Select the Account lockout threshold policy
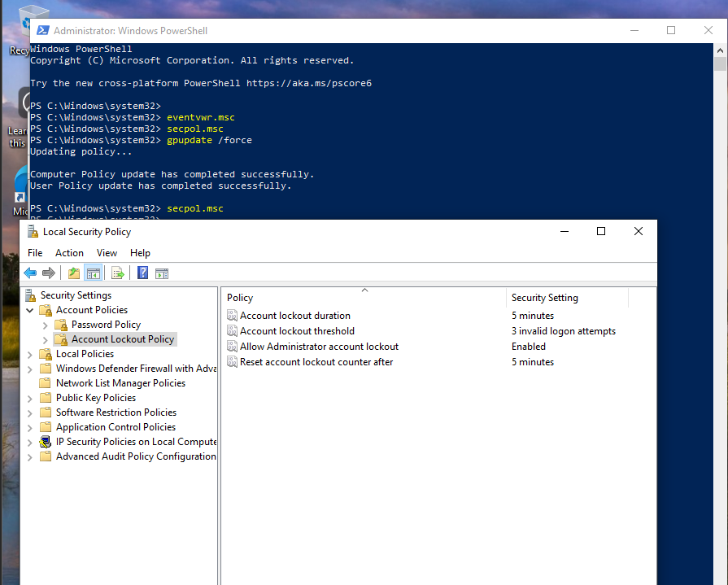Image resolution: width=728 pixels, height=585 pixels. pyautogui.click(x=297, y=331)
